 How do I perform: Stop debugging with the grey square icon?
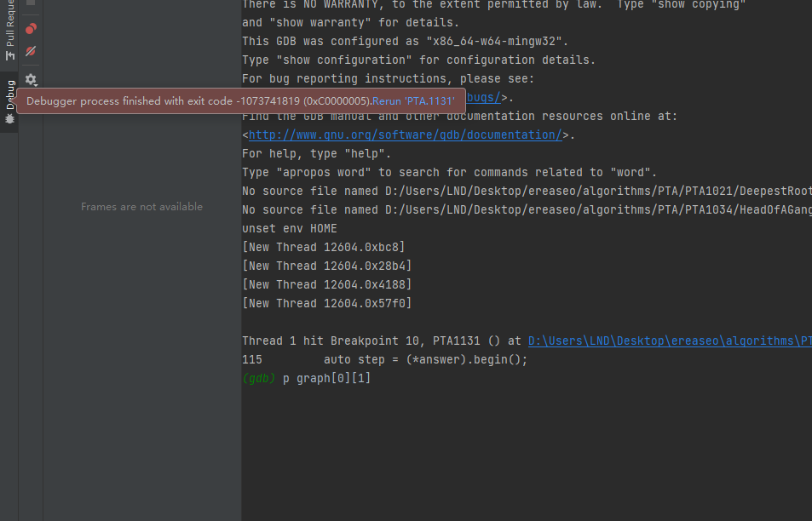(31, 2)
